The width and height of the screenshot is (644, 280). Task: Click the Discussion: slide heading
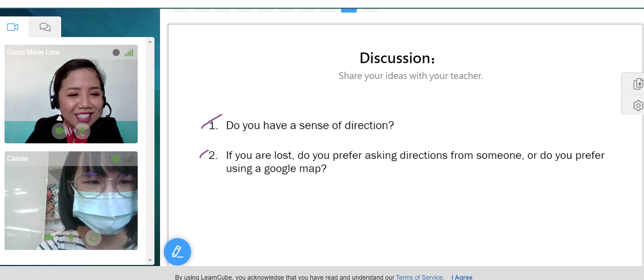[397, 58]
